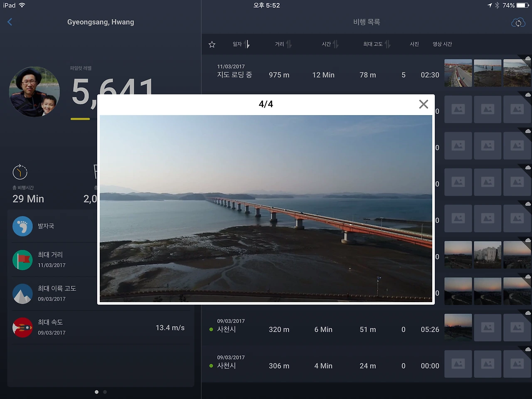
Task: Tap the 02:30 video time value
Action: (x=430, y=75)
